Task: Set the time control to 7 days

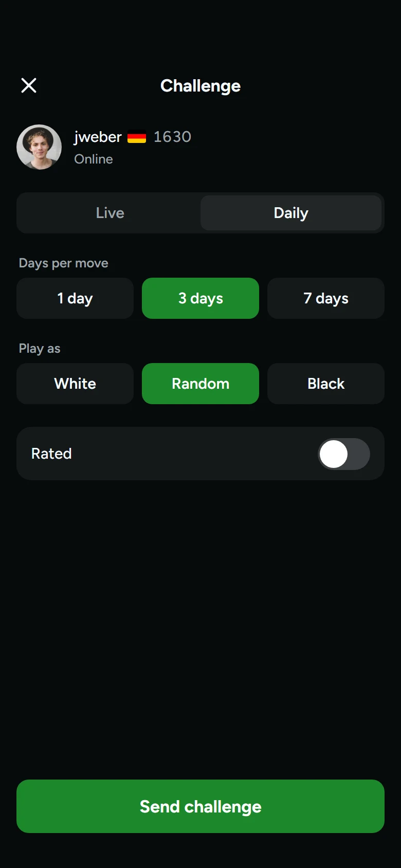Action: [326, 298]
